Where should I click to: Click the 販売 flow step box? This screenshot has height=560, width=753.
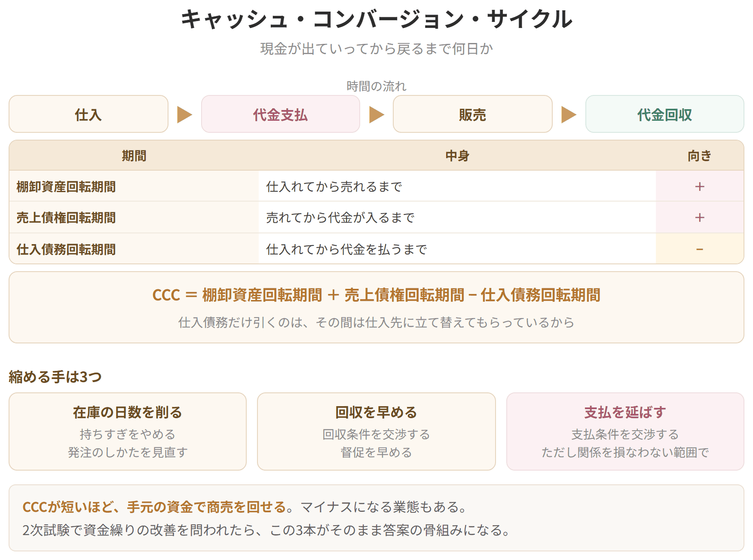click(x=473, y=114)
